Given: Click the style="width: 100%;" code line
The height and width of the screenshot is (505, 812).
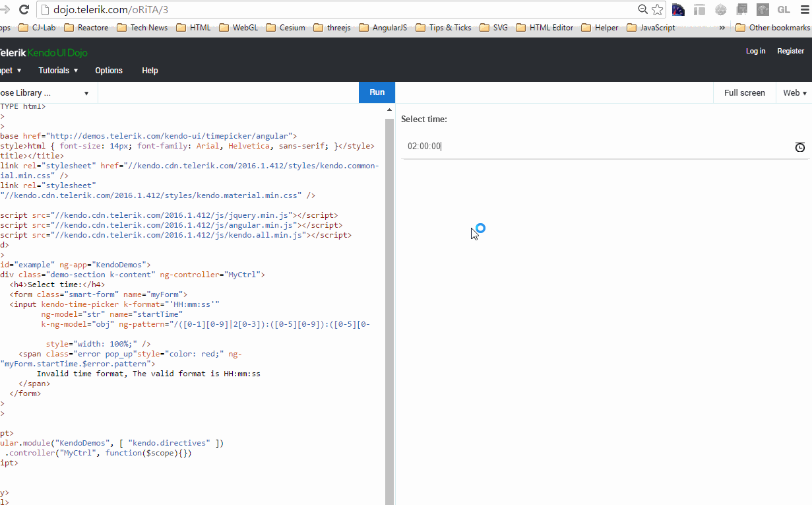Looking at the screenshot, I should point(98,344).
